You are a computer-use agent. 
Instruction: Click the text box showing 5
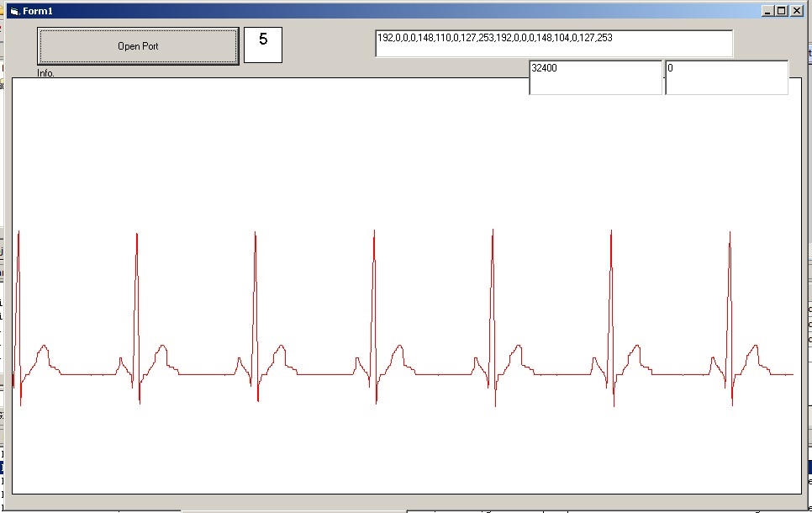pos(263,45)
